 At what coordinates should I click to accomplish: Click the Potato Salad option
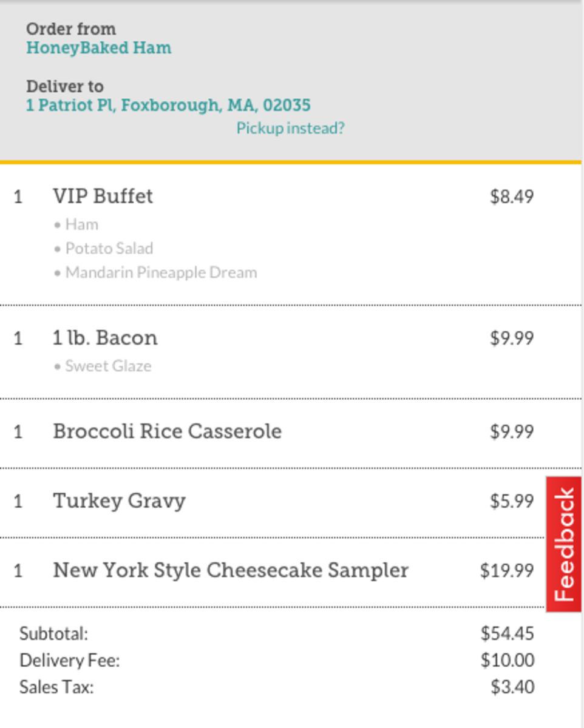[x=109, y=249]
